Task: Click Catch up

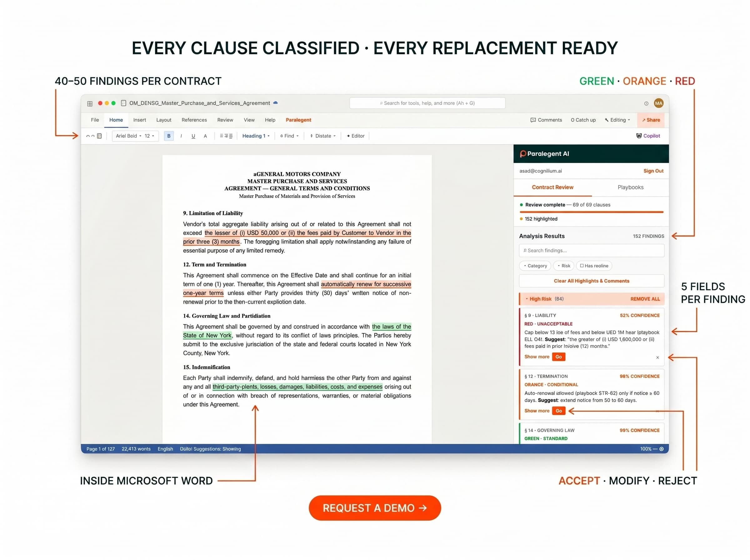Action: tap(583, 120)
